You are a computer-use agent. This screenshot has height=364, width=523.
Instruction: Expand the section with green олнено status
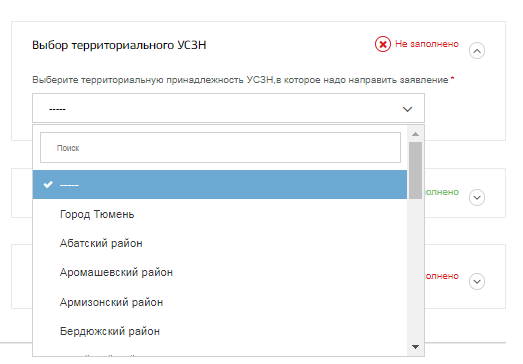point(477,198)
